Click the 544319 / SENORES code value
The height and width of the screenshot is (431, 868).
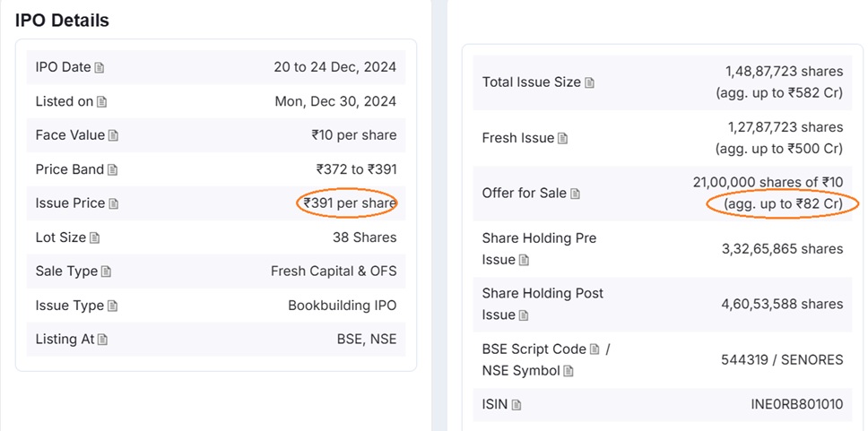point(782,359)
